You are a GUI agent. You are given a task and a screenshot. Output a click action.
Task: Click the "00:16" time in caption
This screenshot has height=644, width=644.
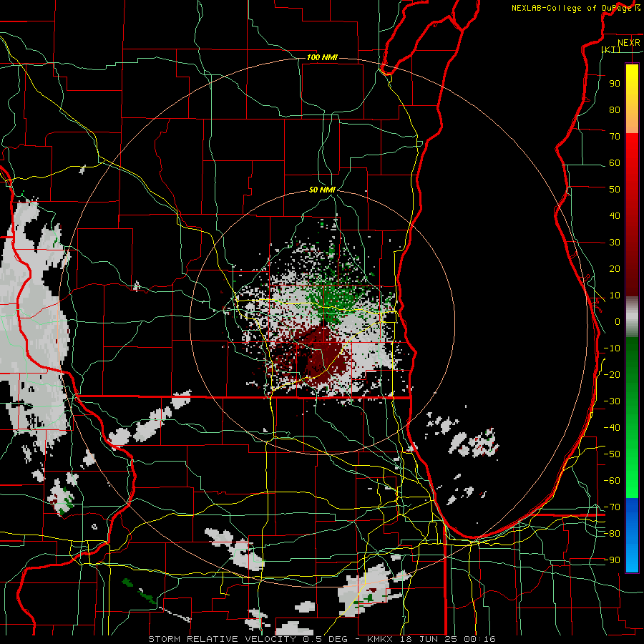coord(479,639)
